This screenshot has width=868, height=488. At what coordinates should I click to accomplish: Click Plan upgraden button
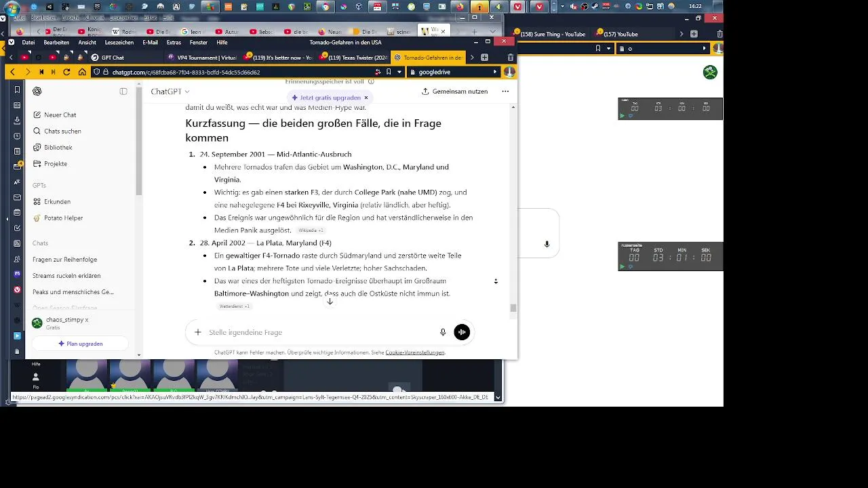[81, 344]
